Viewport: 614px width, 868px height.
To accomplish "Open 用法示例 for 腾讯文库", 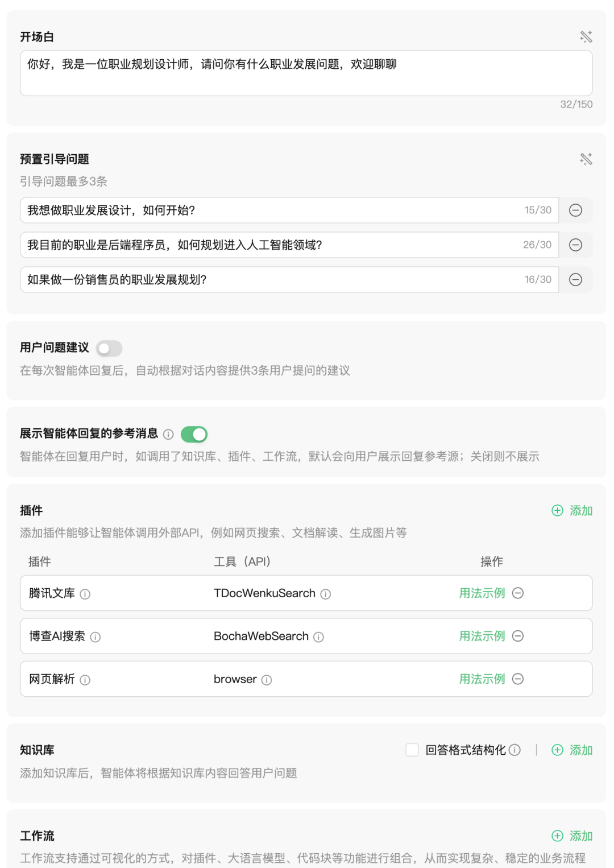I will coord(482,593).
